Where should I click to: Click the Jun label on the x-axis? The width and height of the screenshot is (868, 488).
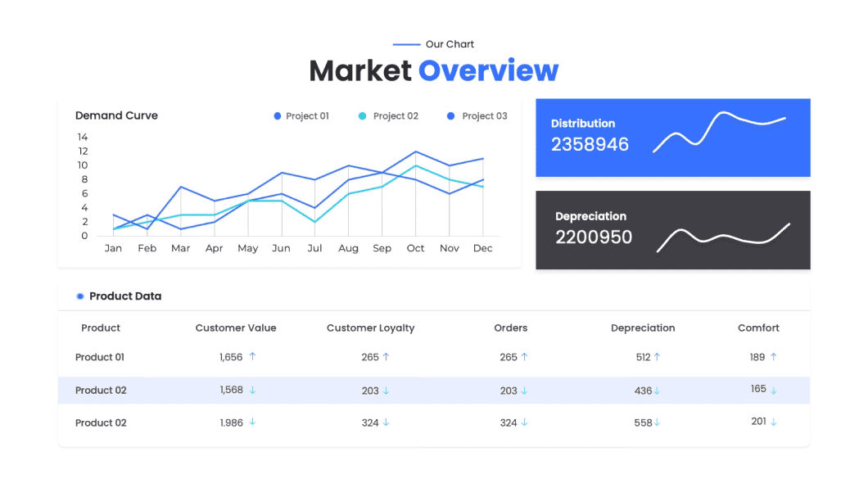281,248
